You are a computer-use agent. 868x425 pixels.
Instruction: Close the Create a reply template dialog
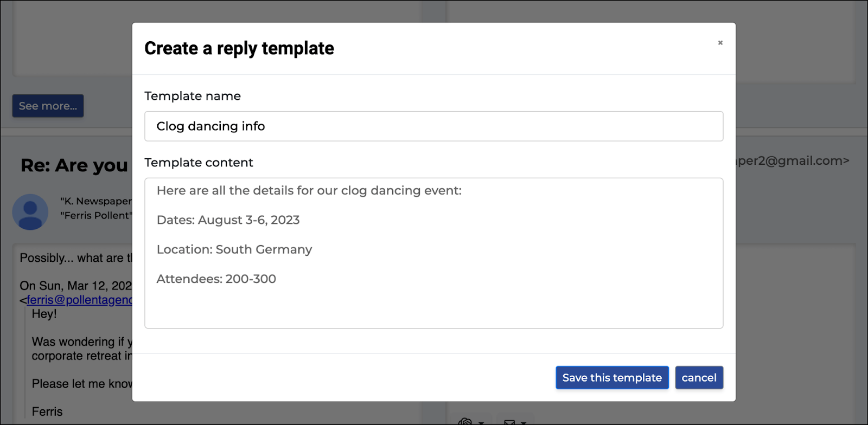(x=720, y=43)
